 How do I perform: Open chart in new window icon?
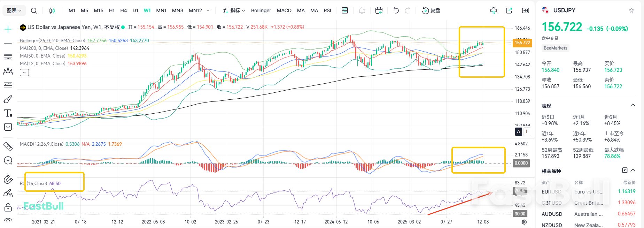coord(509,10)
